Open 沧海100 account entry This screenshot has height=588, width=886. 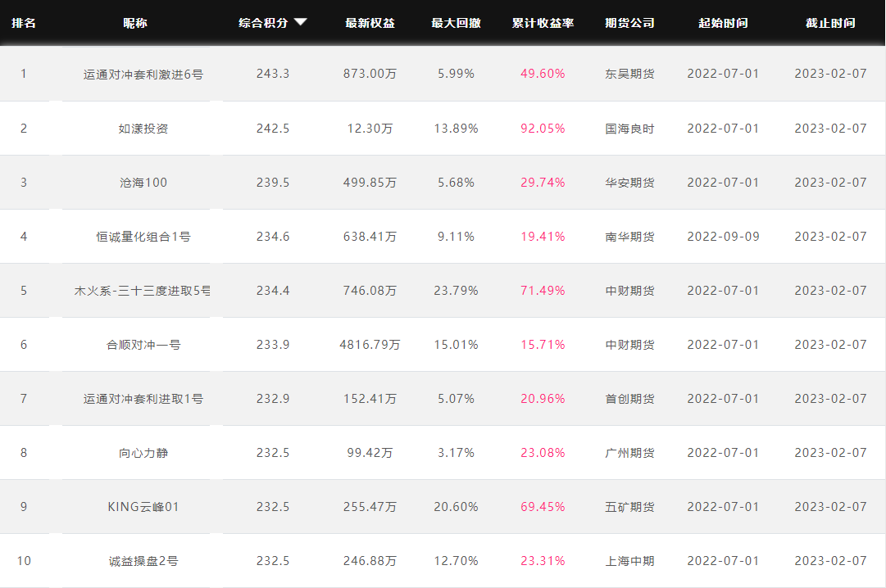point(143,183)
